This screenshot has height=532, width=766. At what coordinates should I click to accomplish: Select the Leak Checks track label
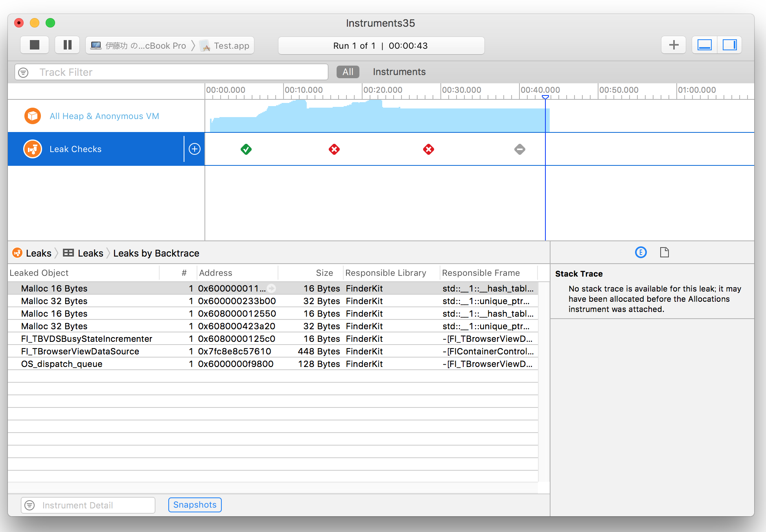75,149
